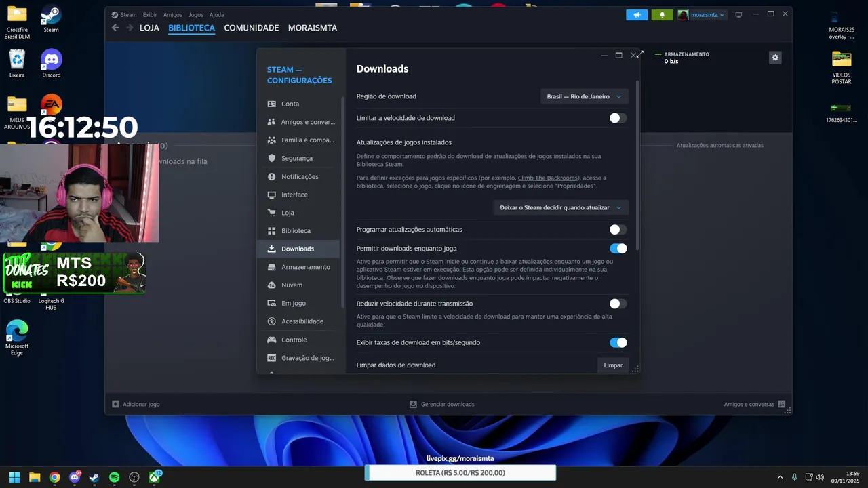This screenshot has height=488, width=868.
Task: Switch to LOJA tab
Action: tap(149, 28)
